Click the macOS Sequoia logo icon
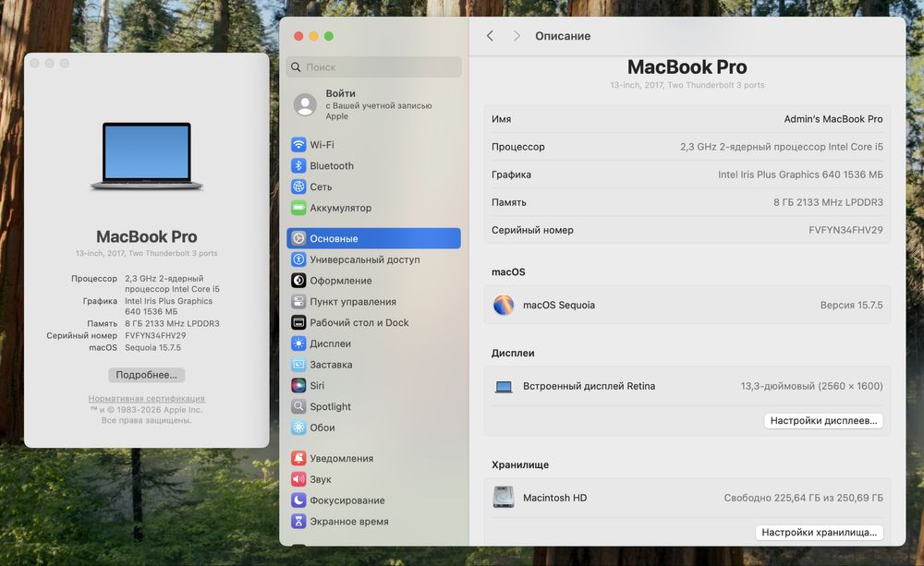Viewport: 924px width, 566px height. click(504, 305)
